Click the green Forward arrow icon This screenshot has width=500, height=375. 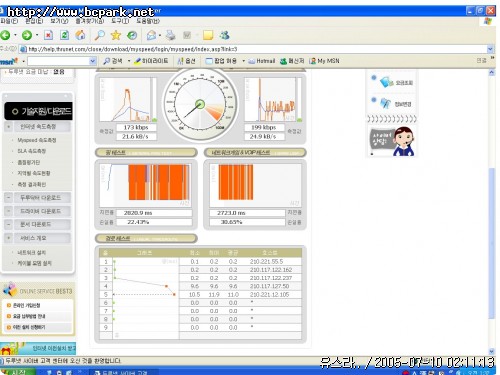[27, 35]
